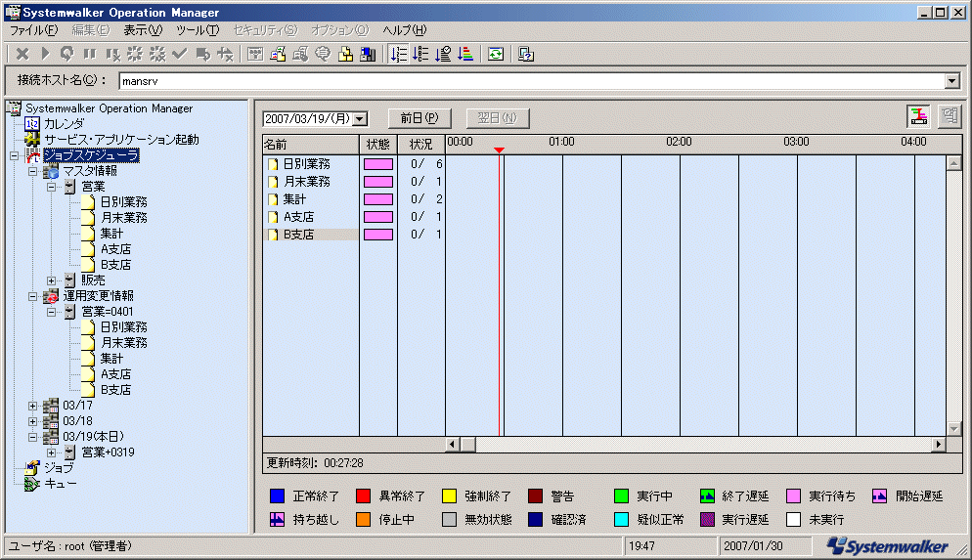
Task: Click the pink status swatch for B支店
Action: pyautogui.click(x=378, y=235)
